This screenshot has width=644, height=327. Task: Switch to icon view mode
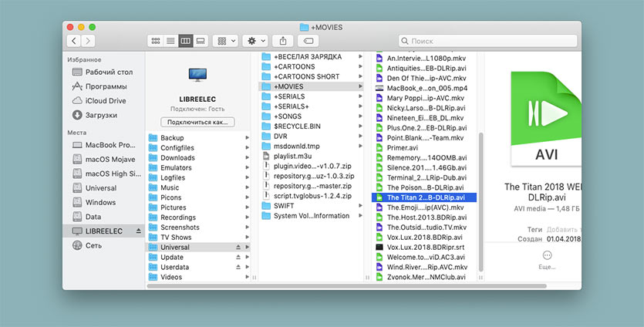(x=155, y=40)
